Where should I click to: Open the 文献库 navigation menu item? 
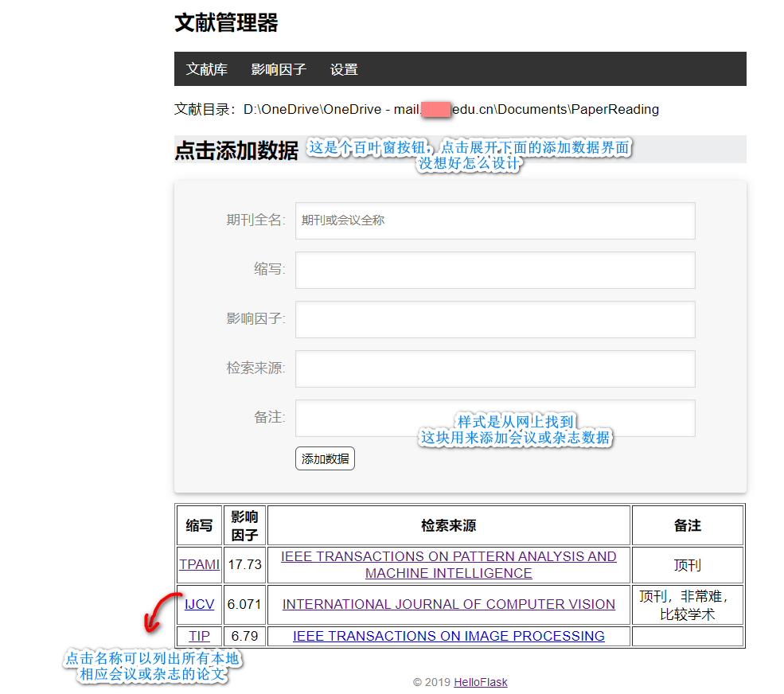coord(206,69)
